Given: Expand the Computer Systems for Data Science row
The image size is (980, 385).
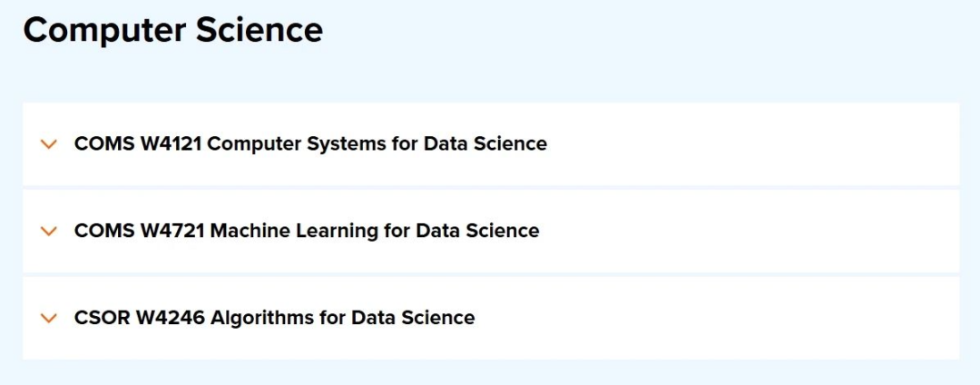Looking at the screenshot, I should 310,144.
